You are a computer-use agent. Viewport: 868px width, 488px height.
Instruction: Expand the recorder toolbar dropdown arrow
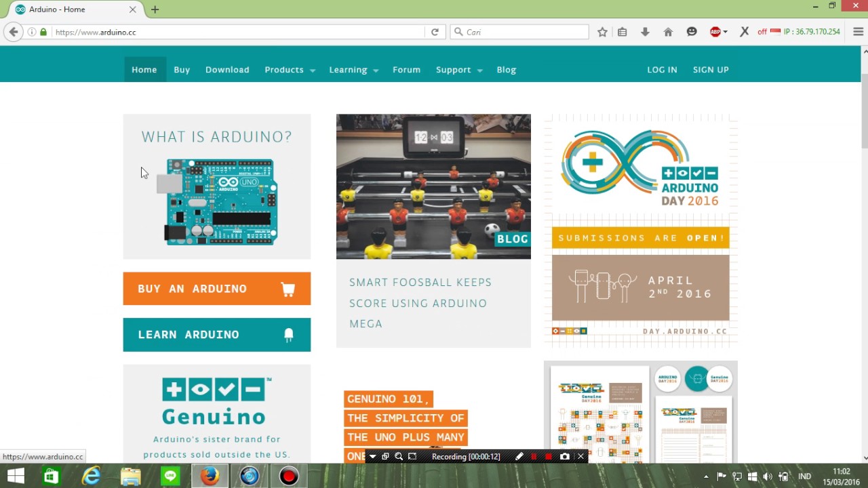(372, 457)
